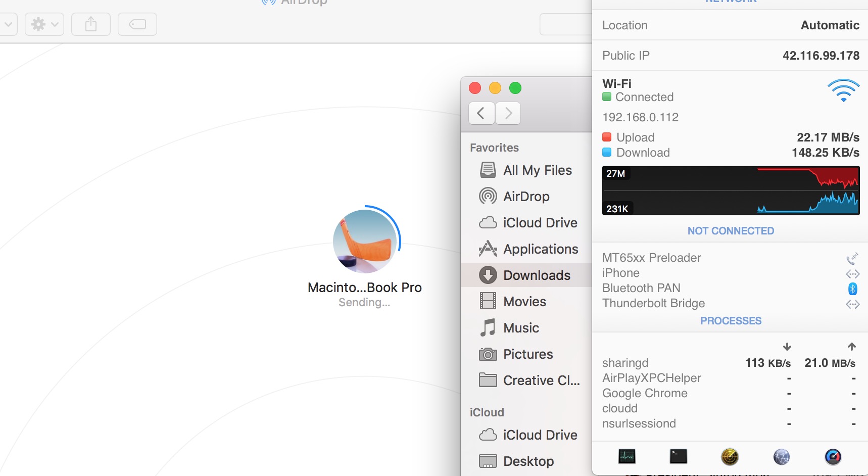Viewport: 868px width, 476px height.
Task: Click the network bandwidth history graph
Action: [x=731, y=191]
